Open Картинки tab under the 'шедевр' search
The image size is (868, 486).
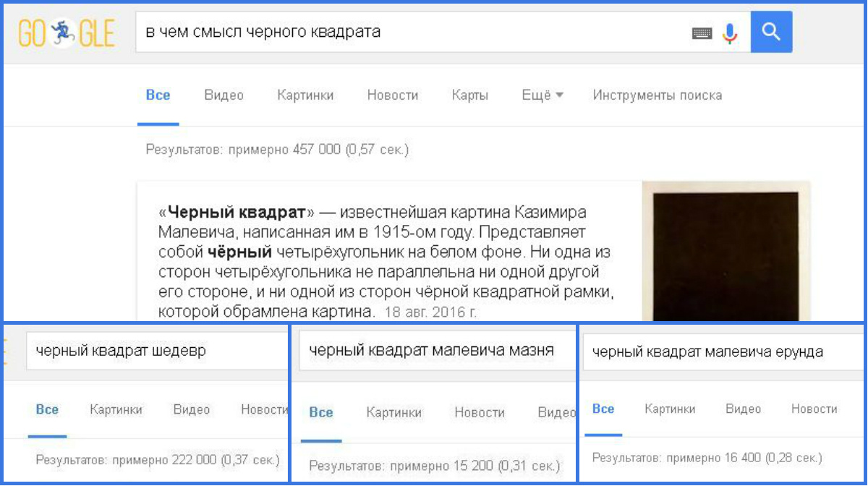click(x=116, y=410)
